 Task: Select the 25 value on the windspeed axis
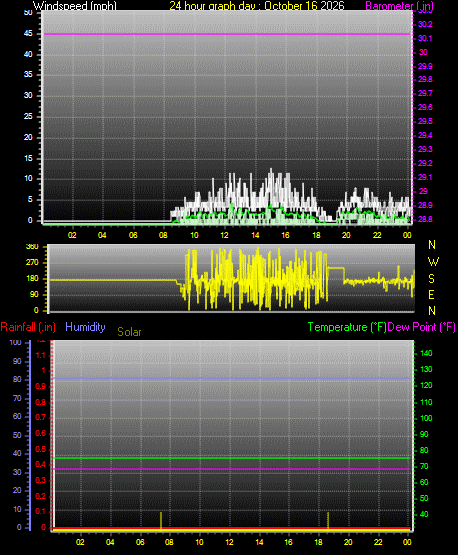point(28,116)
